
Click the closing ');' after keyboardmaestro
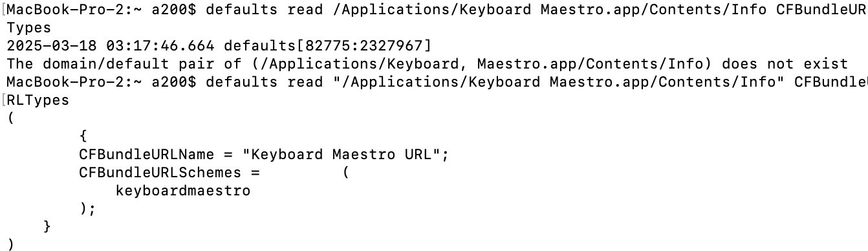point(88,209)
